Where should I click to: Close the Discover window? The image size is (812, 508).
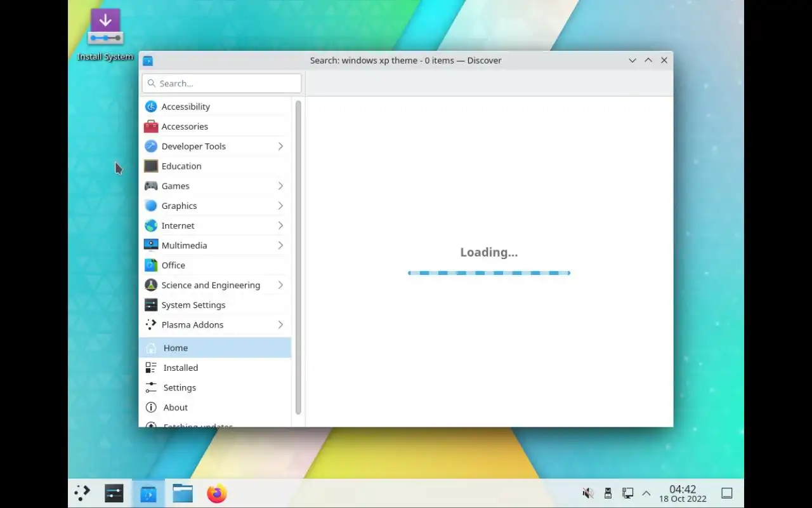coord(664,60)
